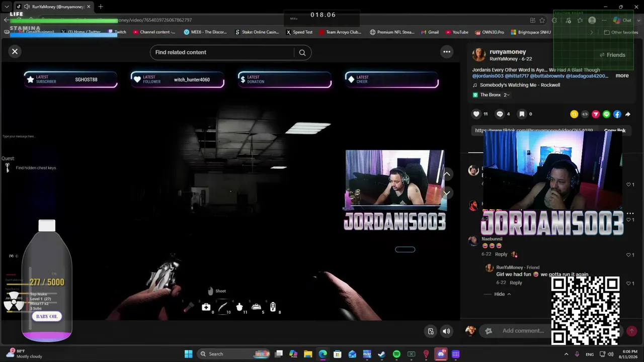Reply to RunYaMoney's 'Girl we had fun' comment

click(x=516, y=283)
